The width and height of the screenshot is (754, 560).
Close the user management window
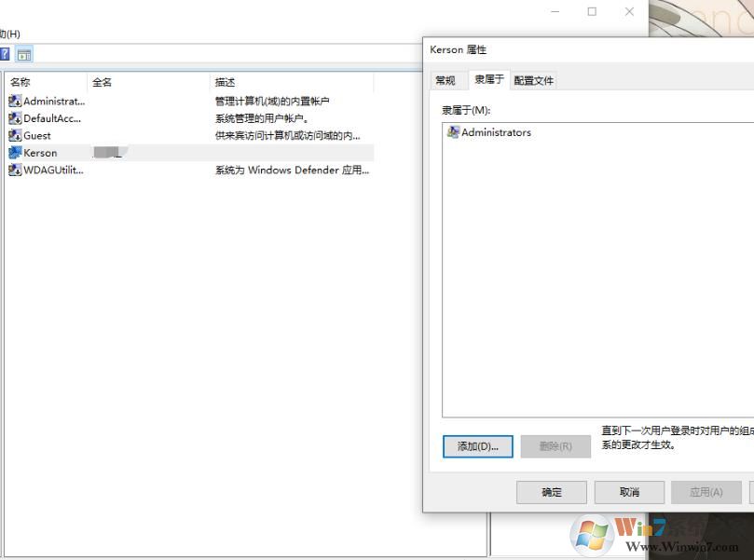point(629,11)
